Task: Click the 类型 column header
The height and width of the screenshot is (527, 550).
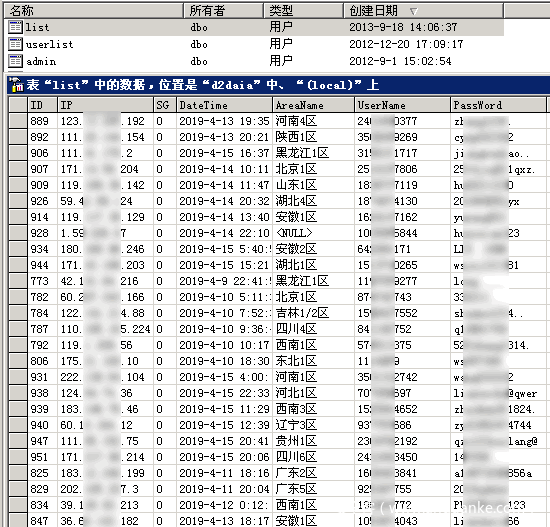Action: point(303,11)
